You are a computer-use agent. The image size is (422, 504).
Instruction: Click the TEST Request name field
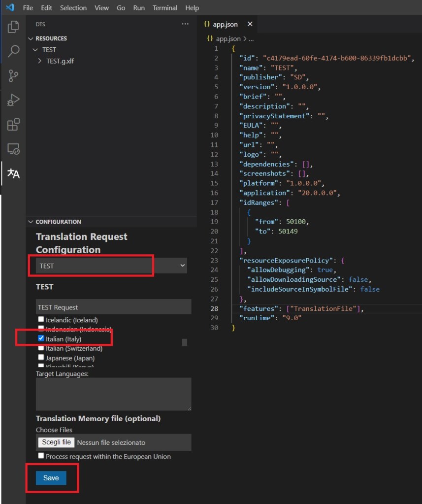click(113, 307)
